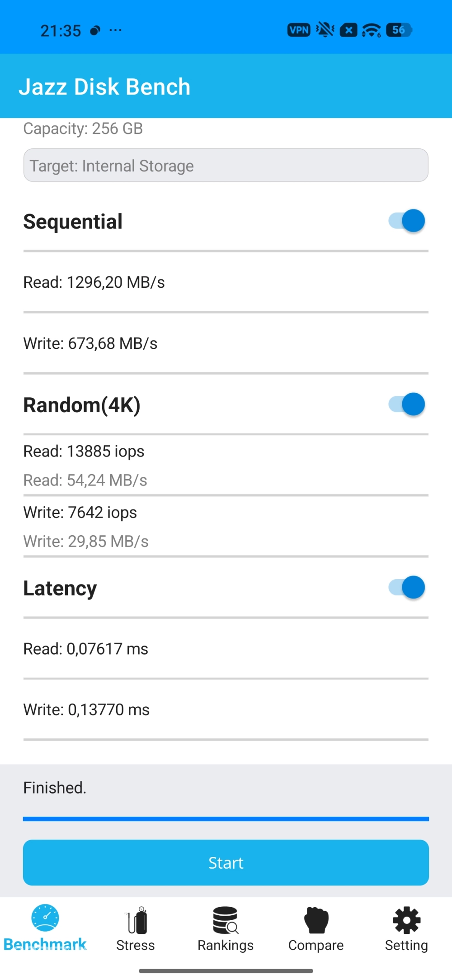Image resolution: width=452 pixels, height=980 pixels.
Task: Start the disk benchmark
Action: 226,862
